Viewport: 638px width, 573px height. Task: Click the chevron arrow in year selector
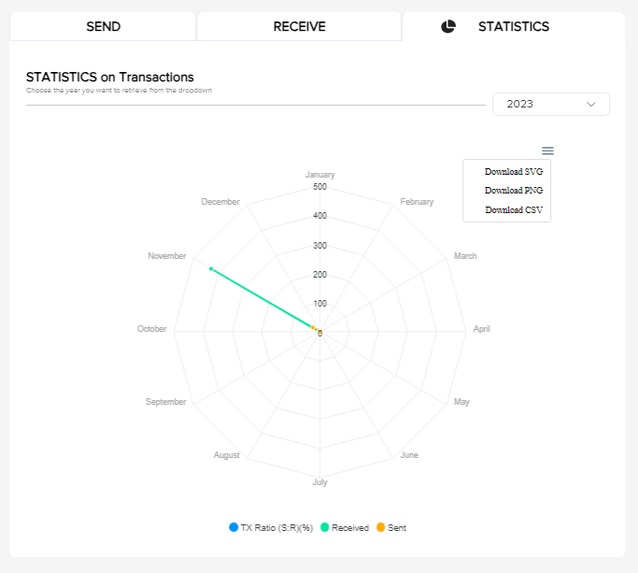[591, 104]
